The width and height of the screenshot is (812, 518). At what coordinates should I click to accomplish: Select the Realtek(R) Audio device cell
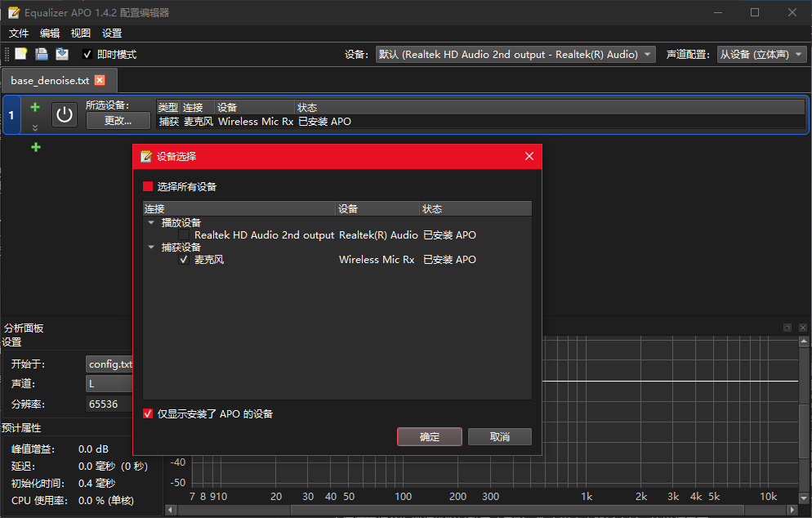tap(378, 235)
